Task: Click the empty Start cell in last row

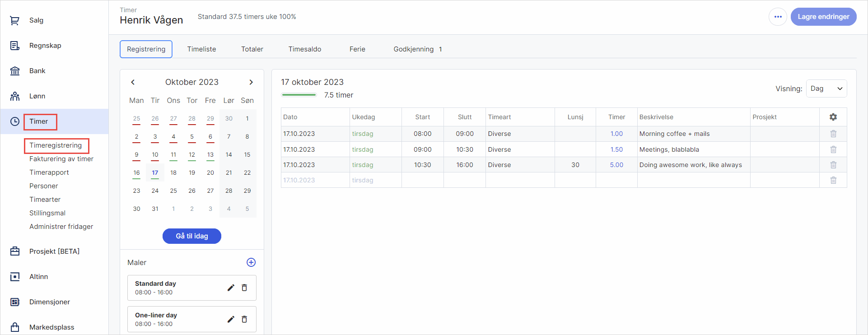Action: pos(422,180)
